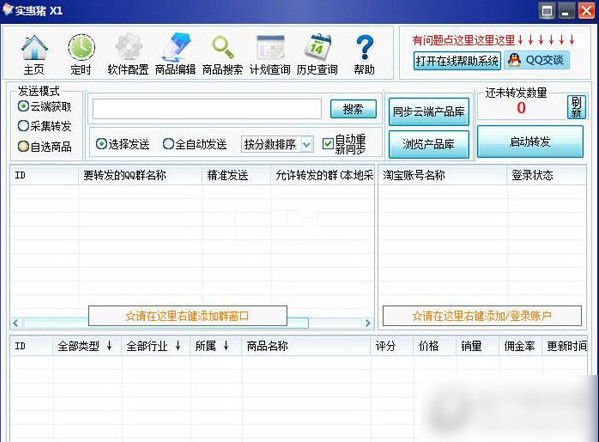The width and height of the screenshot is (599, 442).
Task: Click the 刷新 refresh button
Action: click(x=576, y=107)
